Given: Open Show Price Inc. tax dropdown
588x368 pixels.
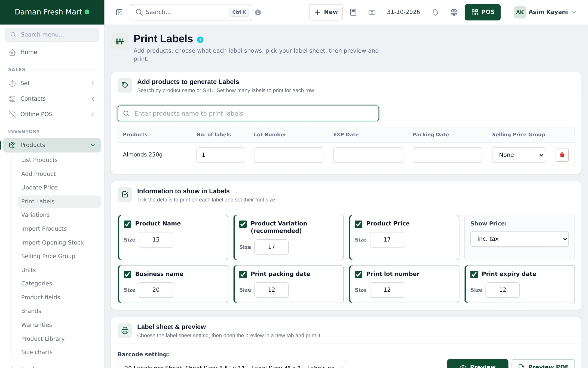Looking at the screenshot, I should coord(519,239).
